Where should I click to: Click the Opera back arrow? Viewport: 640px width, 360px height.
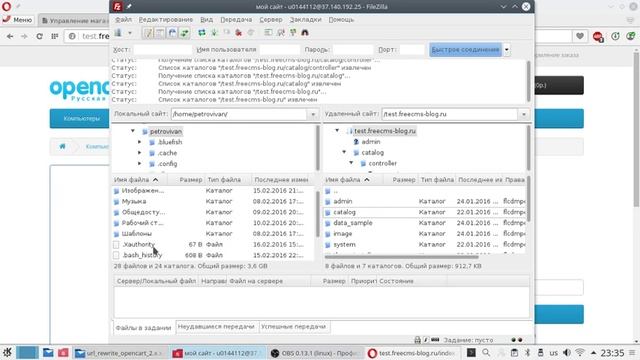(10, 36)
